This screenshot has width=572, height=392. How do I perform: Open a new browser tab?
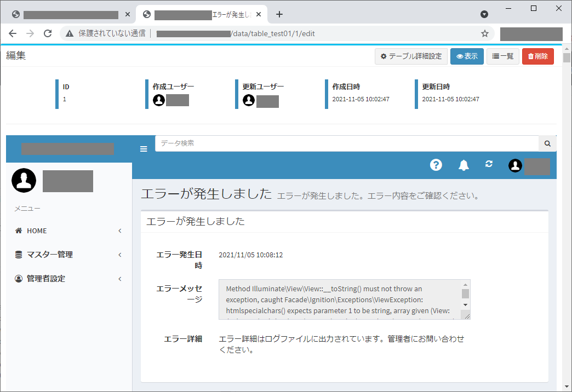[x=281, y=14]
